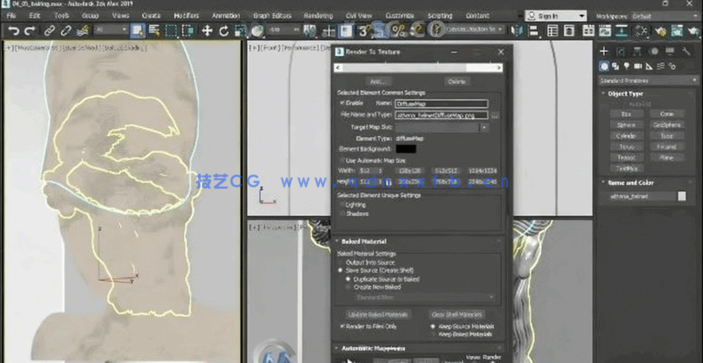
Task: Select Output Into Source radio button
Action: point(340,263)
